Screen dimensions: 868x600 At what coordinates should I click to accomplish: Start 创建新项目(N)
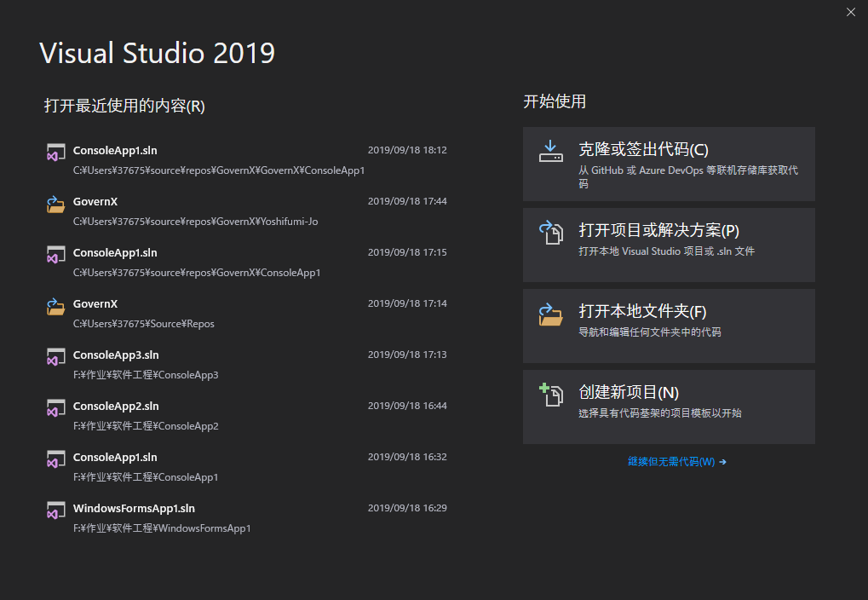click(669, 407)
